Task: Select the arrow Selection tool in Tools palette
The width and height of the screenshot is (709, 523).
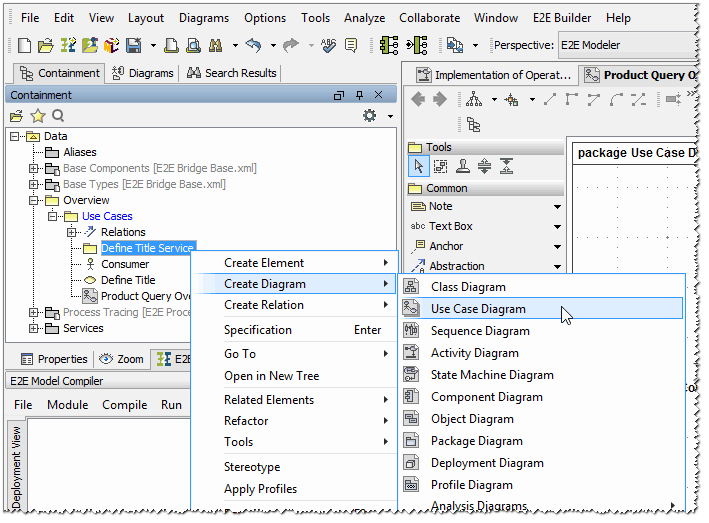Action: click(x=419, y=167)
